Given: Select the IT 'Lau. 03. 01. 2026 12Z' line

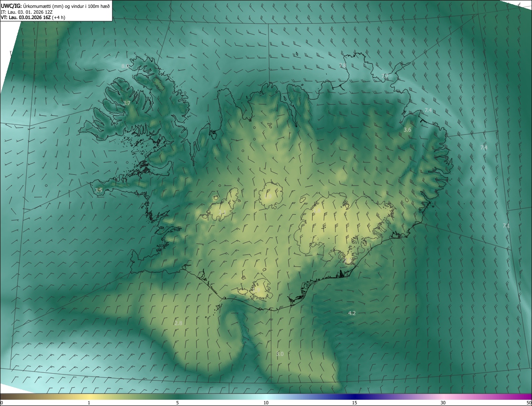Looking at the screenshot, I should tap(26, 12).
